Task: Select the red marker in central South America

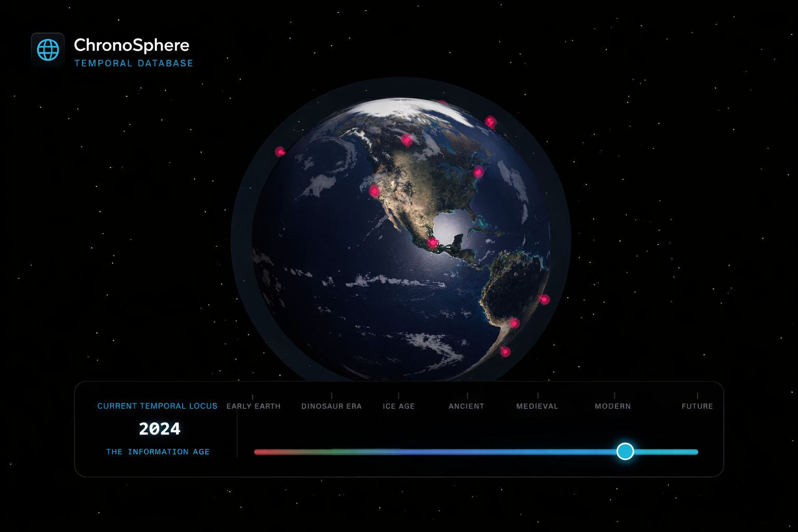Action: coord(514,323)
